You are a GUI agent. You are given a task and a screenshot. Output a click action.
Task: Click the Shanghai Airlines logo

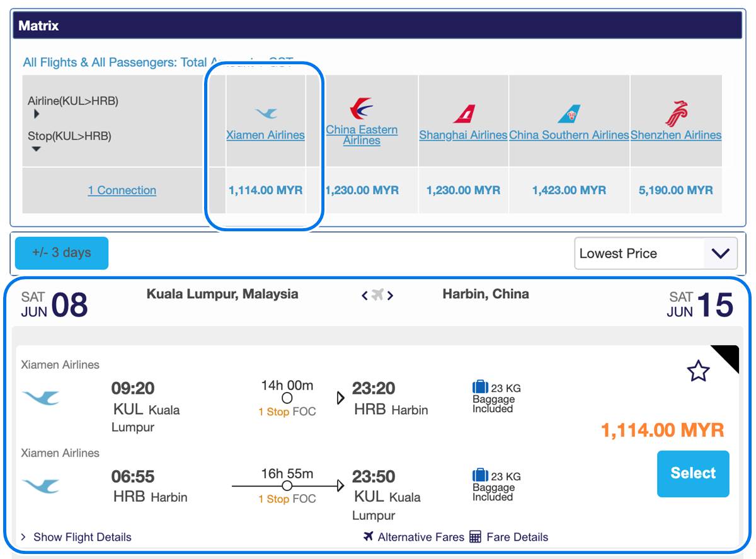pyautogui.click(x=464, y=113)
